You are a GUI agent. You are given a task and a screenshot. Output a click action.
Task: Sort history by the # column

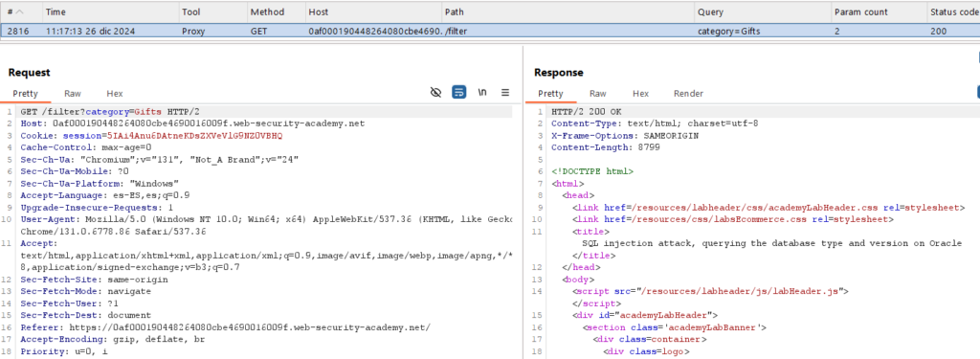(x=21, y=11)
